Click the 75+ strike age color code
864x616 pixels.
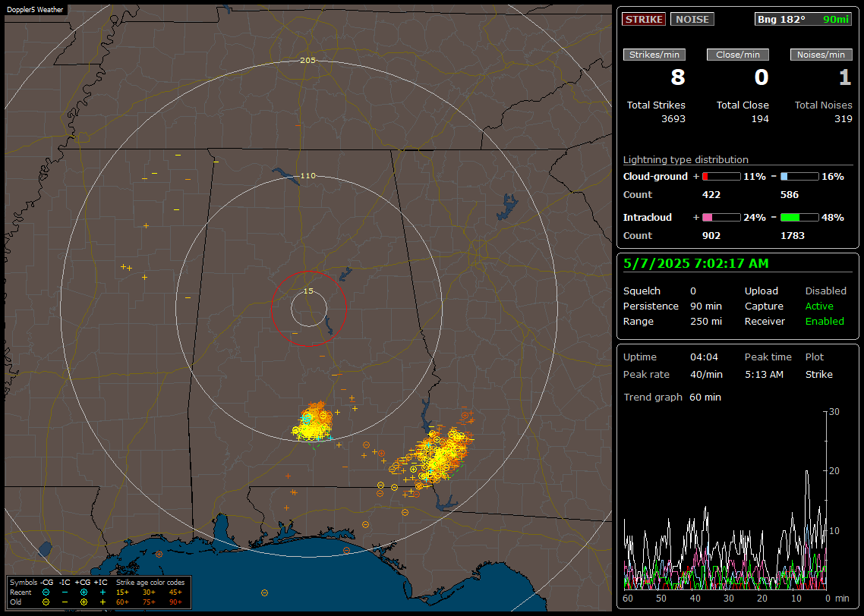coord(149,602)
